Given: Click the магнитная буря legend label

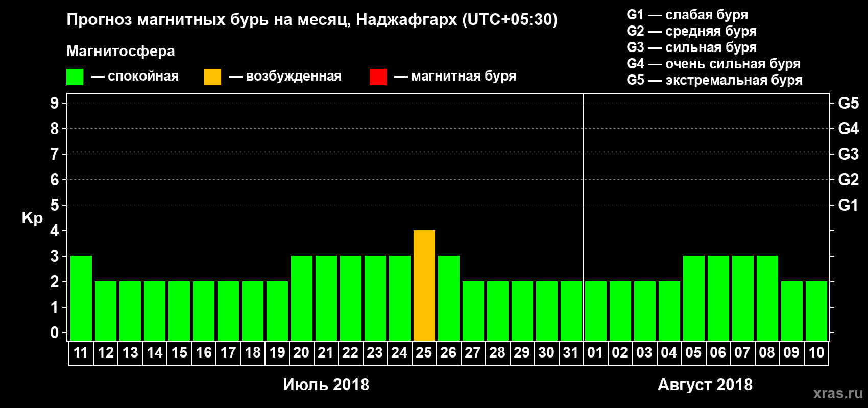Looking at the screenshot, I should pos(464,76).
